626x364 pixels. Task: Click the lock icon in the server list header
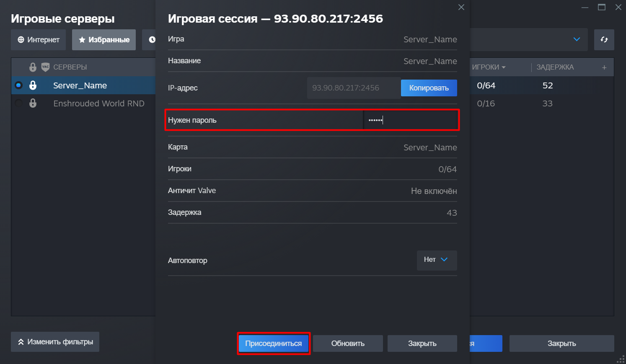click(x=33, y=67)
